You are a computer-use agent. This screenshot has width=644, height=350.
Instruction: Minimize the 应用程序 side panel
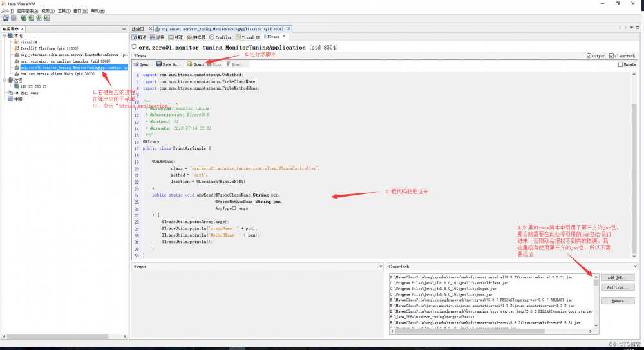click(124, 29)
